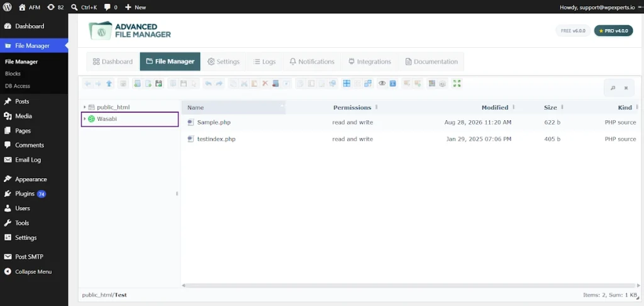Click the Ctrl+K search in admin bar
This screenshot has width=644, height=306.
point(84,7)
